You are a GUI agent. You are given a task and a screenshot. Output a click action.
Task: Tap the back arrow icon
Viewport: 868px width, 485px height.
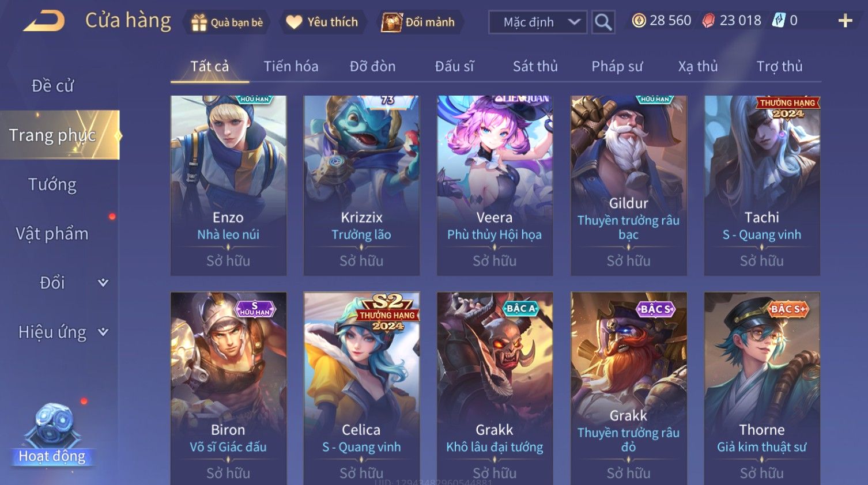[x=44, y=21]
